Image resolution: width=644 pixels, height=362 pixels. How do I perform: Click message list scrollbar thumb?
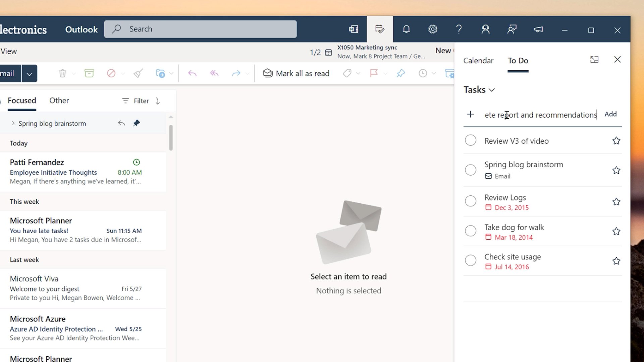(x=171, y=138)
